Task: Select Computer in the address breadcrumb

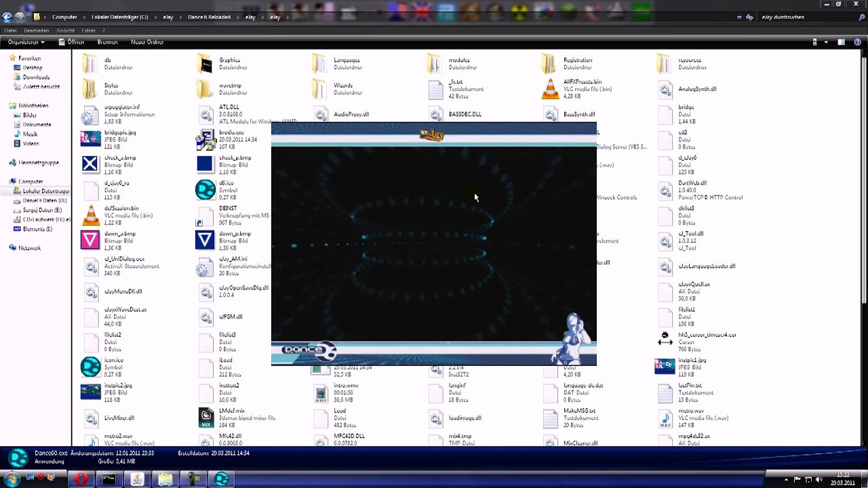Action: pos(64,17)
